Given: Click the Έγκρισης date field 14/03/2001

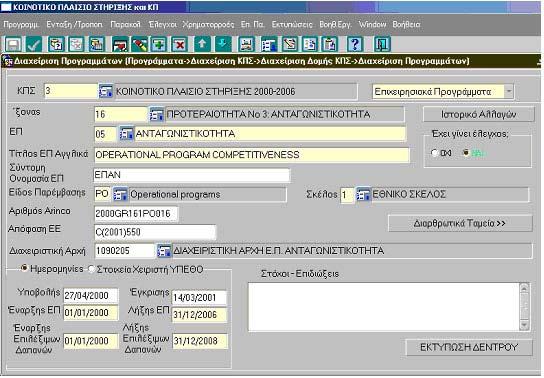Looking at the screenshot, I should pyautogui.click(x=199, y=298).
